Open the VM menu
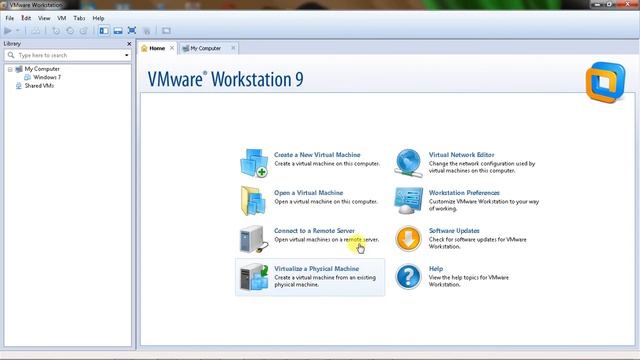Screen dimensions: 640x360 (x=62, y=18)
